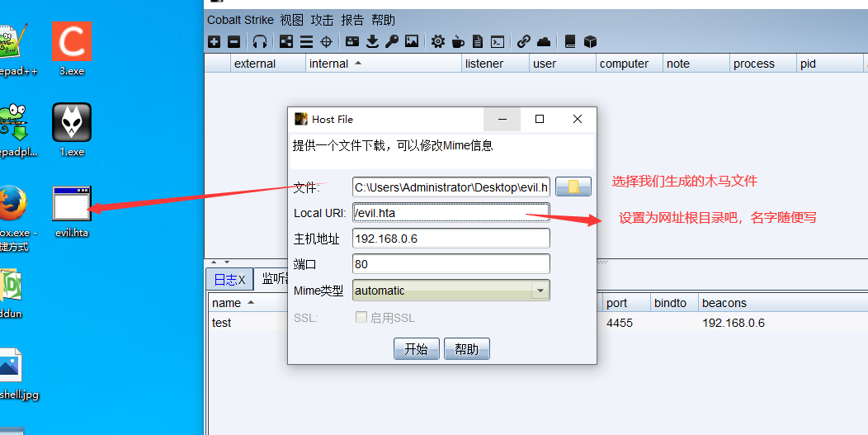The image size is (868, 435).
Task: Open the chain link toolbar icon
Action: click(x=523, y=41)
